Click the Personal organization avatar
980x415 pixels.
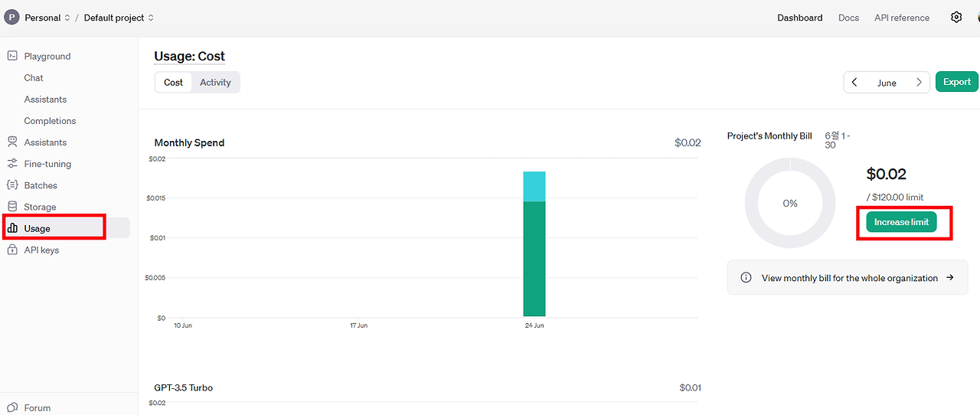[x=11, y=17]
